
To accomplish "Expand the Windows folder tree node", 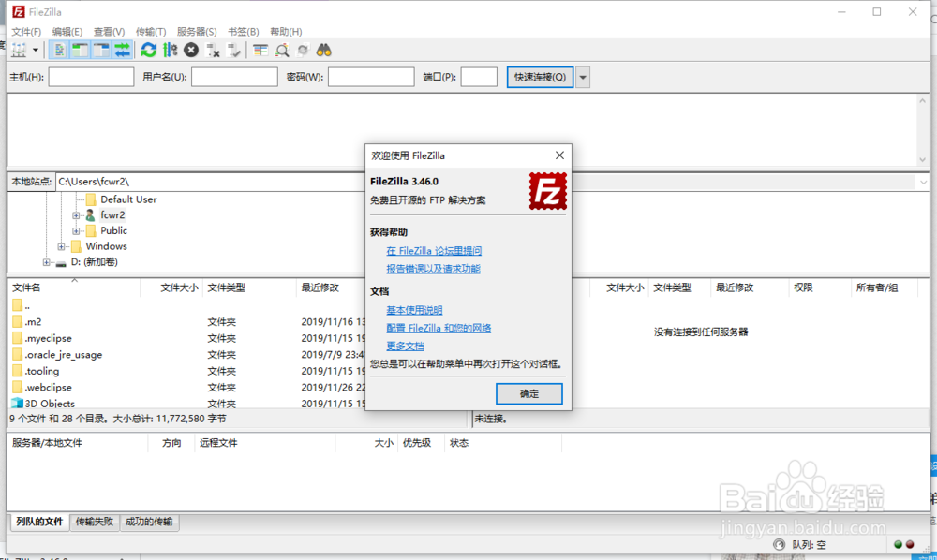I will (61, 246).
